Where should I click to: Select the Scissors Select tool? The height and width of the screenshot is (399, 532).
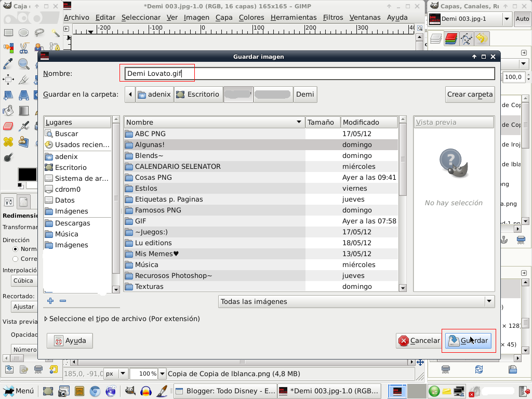click(23, 48)
